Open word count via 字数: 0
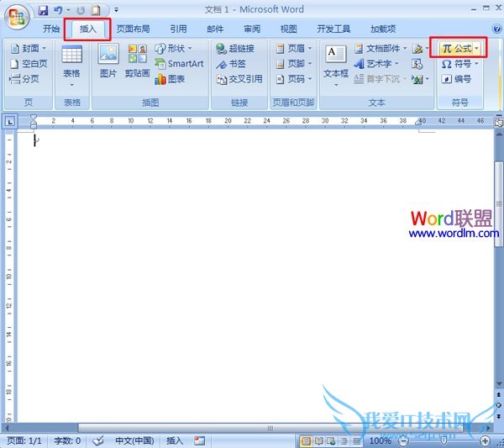 click(x=67, y=440)
